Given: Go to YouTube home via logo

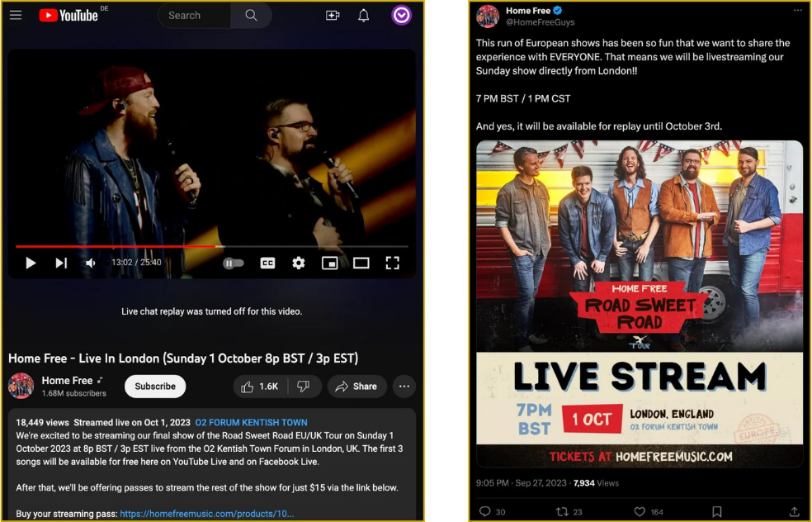Looking at the screenshot, I should (x=68, y=16).
